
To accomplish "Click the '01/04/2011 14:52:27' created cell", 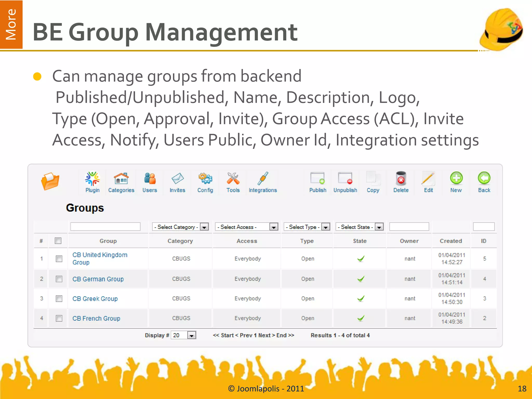I will (452, 259).
